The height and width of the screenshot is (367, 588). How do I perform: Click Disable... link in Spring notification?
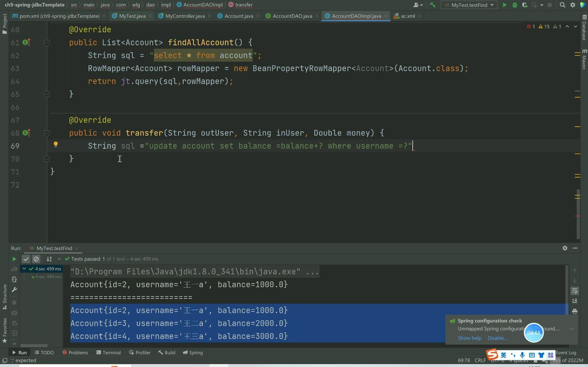coord(497,338)
